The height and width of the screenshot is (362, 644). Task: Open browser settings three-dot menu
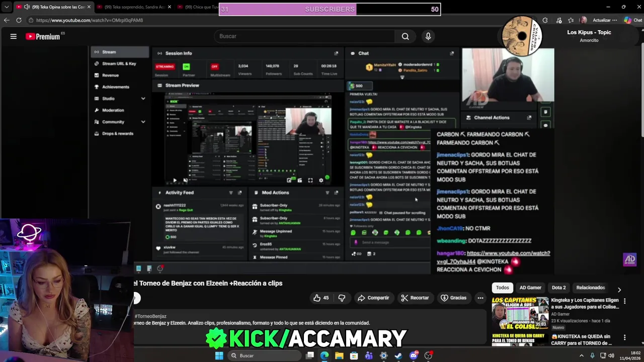[x=614, y=20]
